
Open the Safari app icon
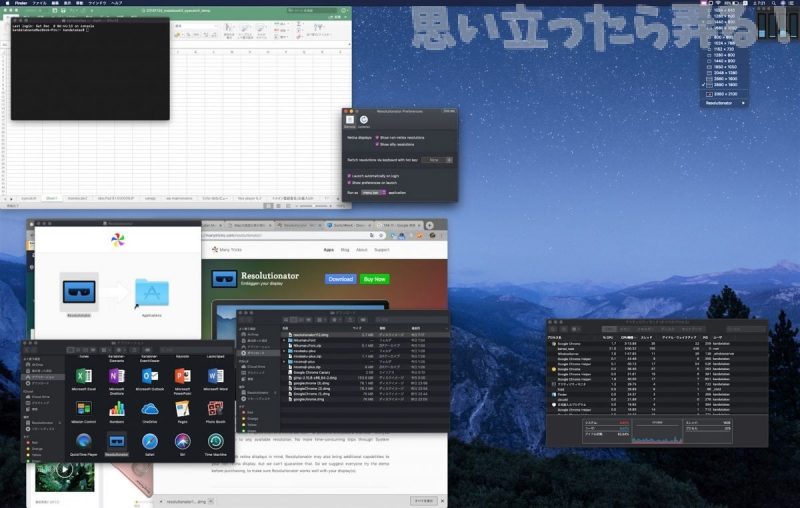[150, 440]
